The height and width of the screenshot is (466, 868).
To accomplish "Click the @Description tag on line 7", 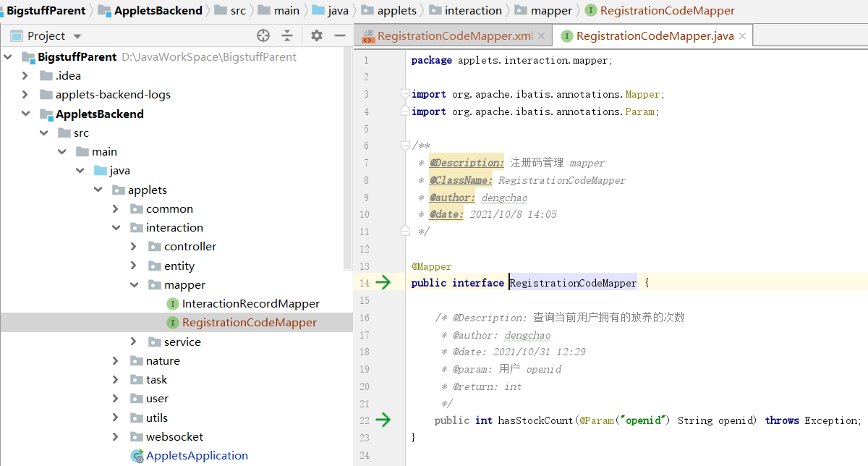I will pos(467,163).
